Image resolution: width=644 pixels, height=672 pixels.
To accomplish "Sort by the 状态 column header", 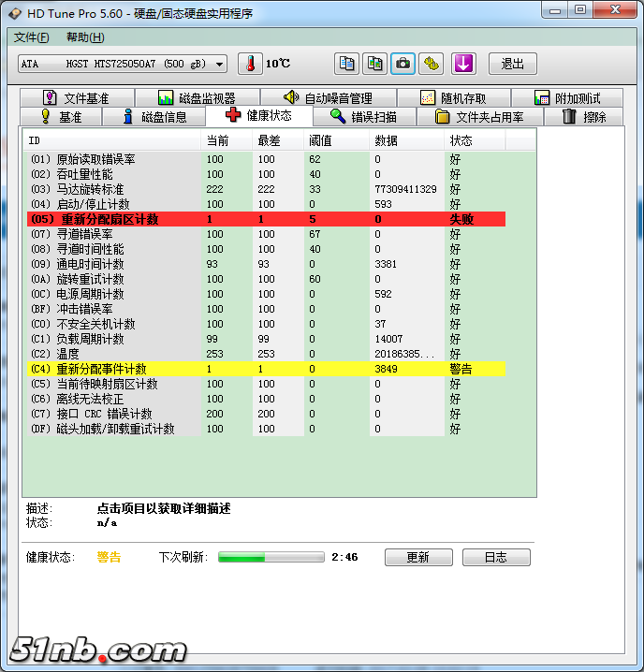I will click(475, 140).
